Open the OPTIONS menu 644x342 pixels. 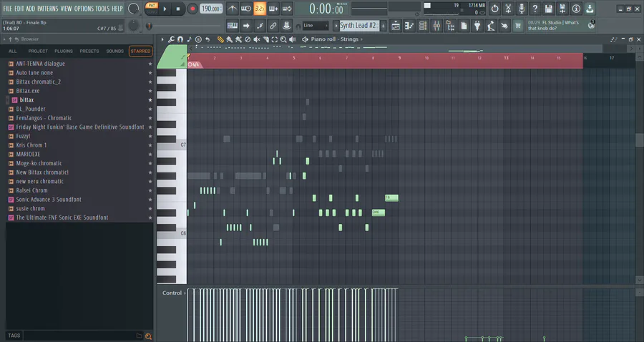point(84,8)
